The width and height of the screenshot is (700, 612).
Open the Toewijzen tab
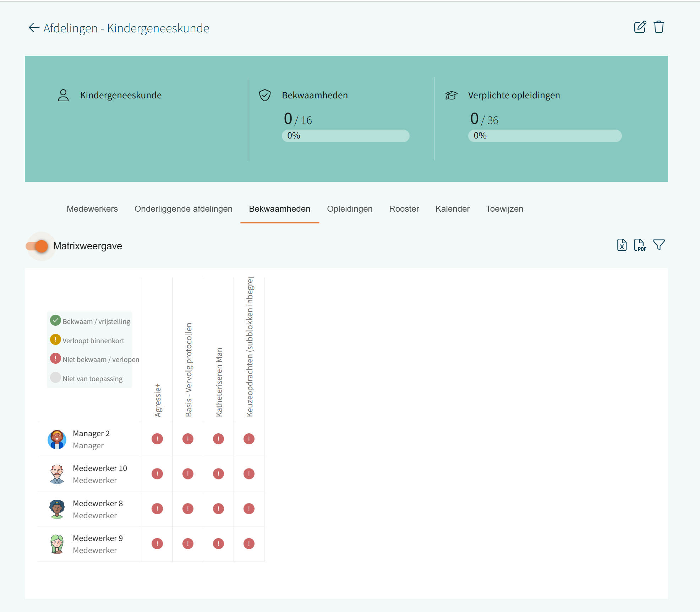pyautogui.click(x=504, y=209)
